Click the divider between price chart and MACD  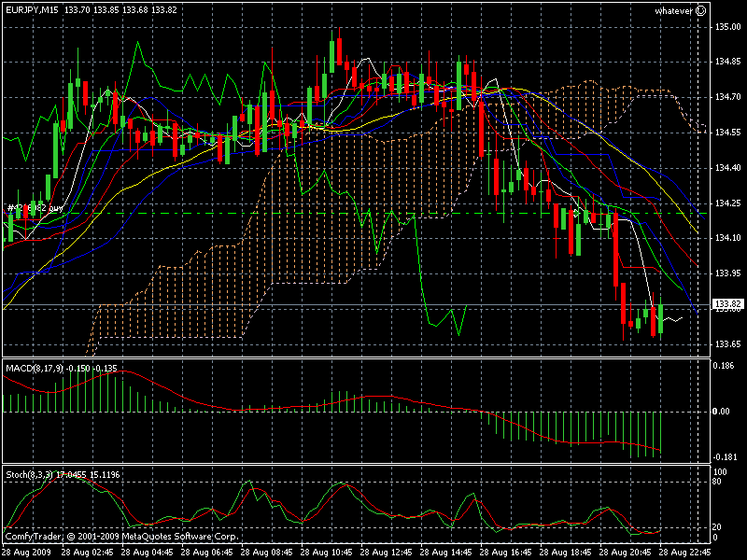pyautogui.click(x=355, y=357)
